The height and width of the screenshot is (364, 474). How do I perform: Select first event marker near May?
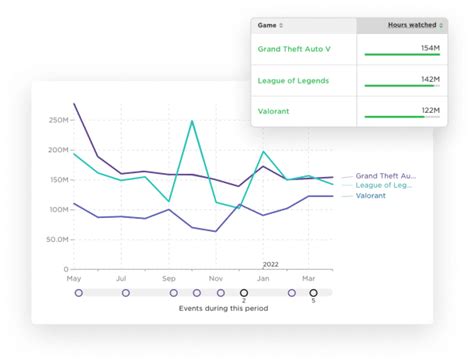(x=79, y=293)
